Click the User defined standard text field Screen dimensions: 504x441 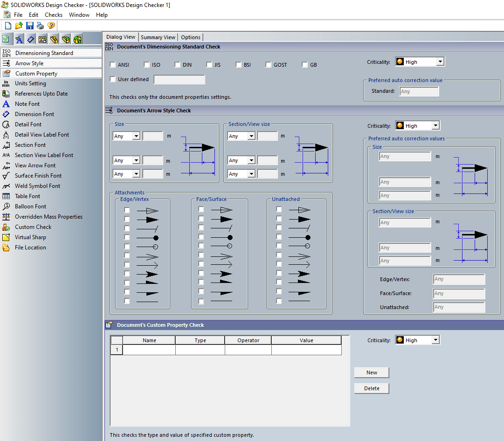coord(180,79)
